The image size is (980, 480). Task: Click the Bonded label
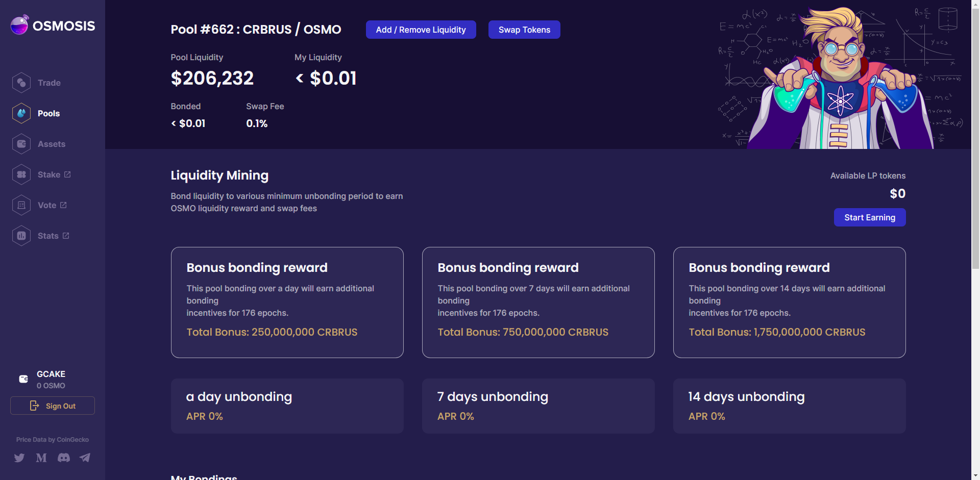186,106
